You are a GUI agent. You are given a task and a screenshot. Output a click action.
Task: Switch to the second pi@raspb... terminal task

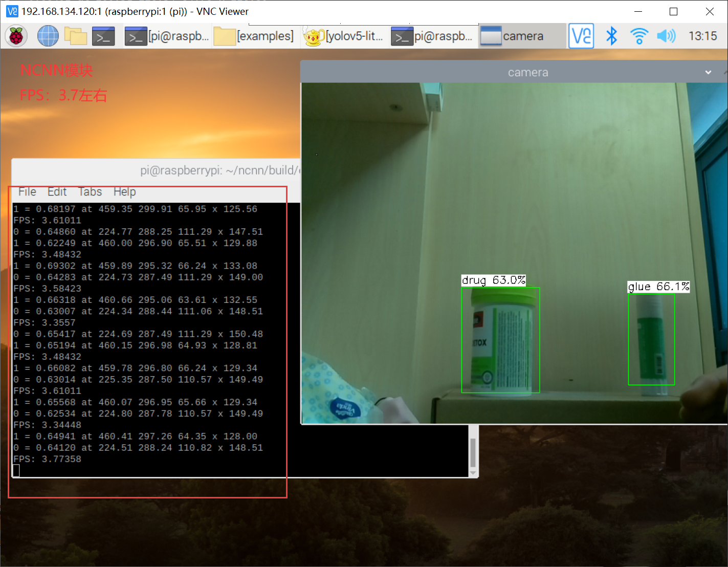[x=432, y=36]
